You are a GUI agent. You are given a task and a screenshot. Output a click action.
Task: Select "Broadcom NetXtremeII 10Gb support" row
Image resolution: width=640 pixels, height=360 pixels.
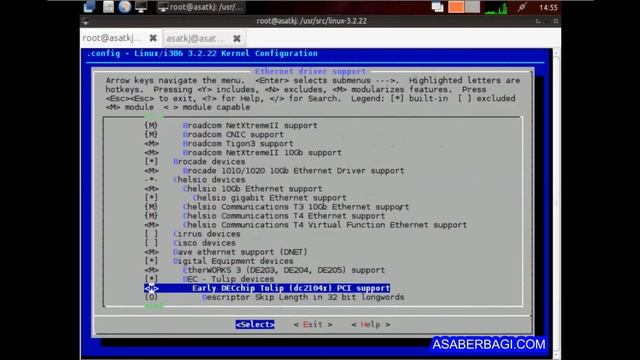[262, 153]
